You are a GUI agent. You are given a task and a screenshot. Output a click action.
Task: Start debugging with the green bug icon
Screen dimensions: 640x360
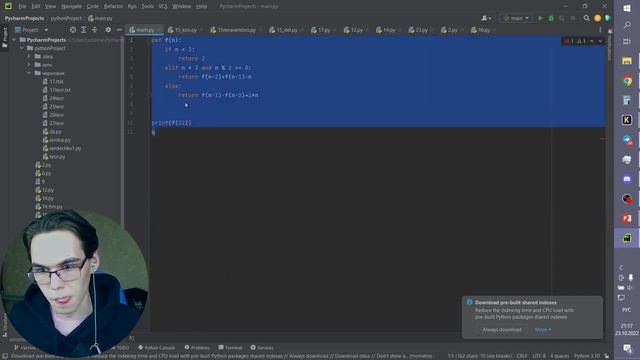pyautogui.click(x=551, y=18)
